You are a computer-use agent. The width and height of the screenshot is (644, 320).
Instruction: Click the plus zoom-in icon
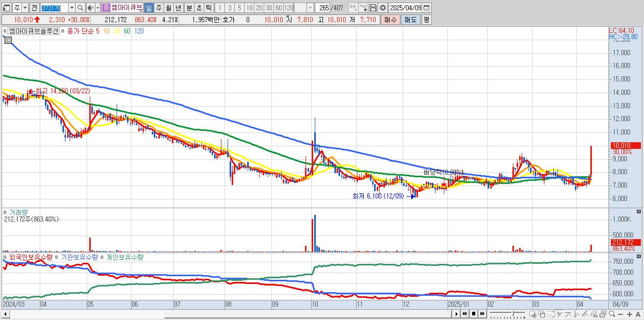click(x=630, y=314)
